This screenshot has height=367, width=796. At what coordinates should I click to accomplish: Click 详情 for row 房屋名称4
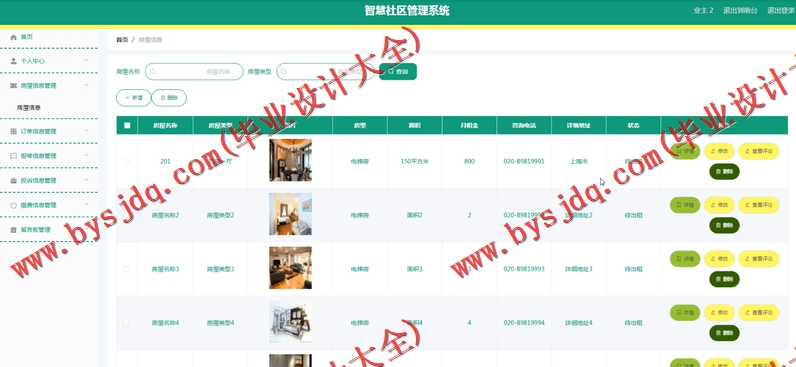685,313
